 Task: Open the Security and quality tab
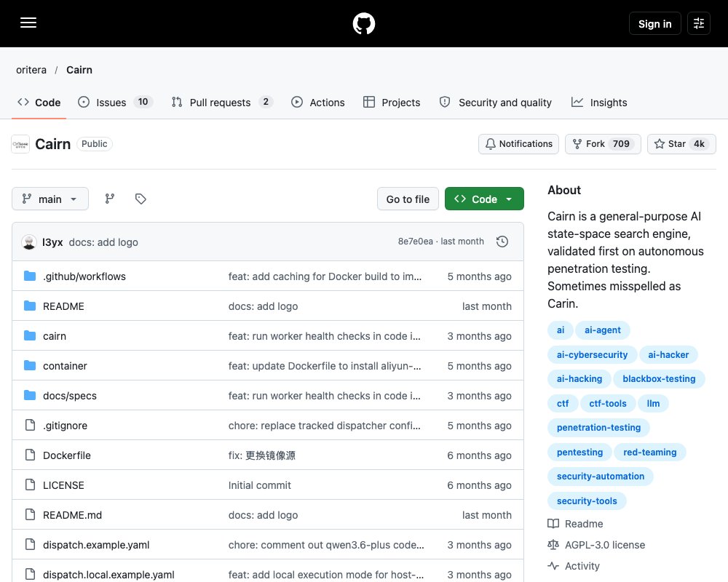pyautogui.click(x=495, y=103)
